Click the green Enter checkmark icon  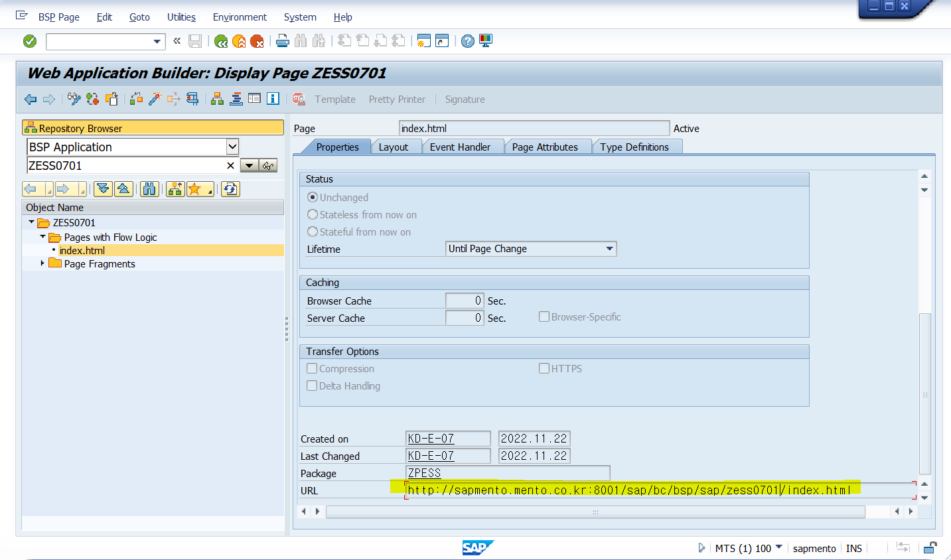point(30,41)
